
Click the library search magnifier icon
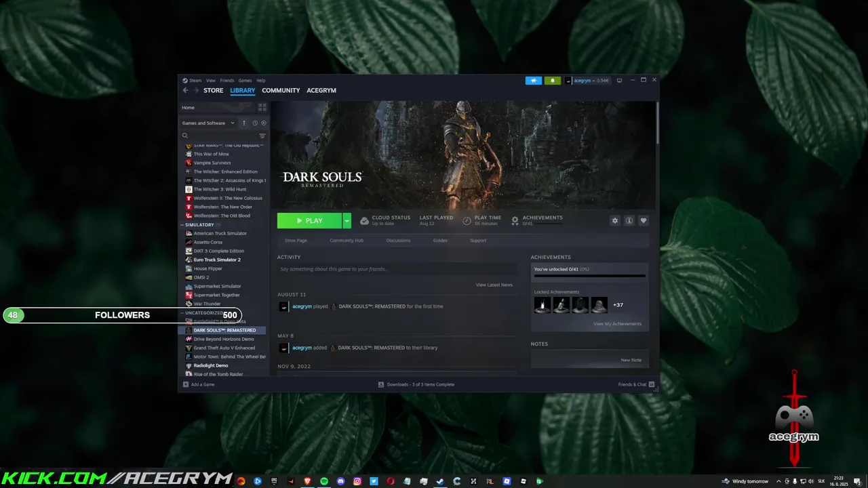click(x=184, y=136)
